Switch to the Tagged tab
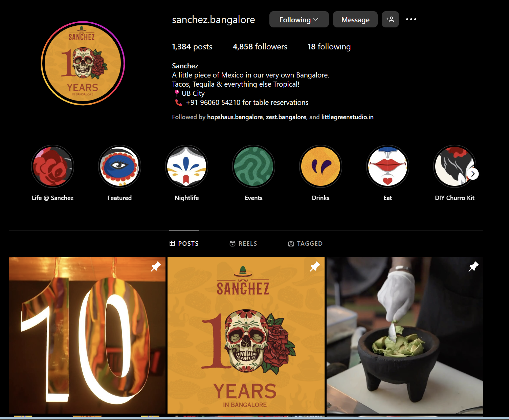Image resolution: width=509 pixels, height=420 pixels. (x=305, y=244)
